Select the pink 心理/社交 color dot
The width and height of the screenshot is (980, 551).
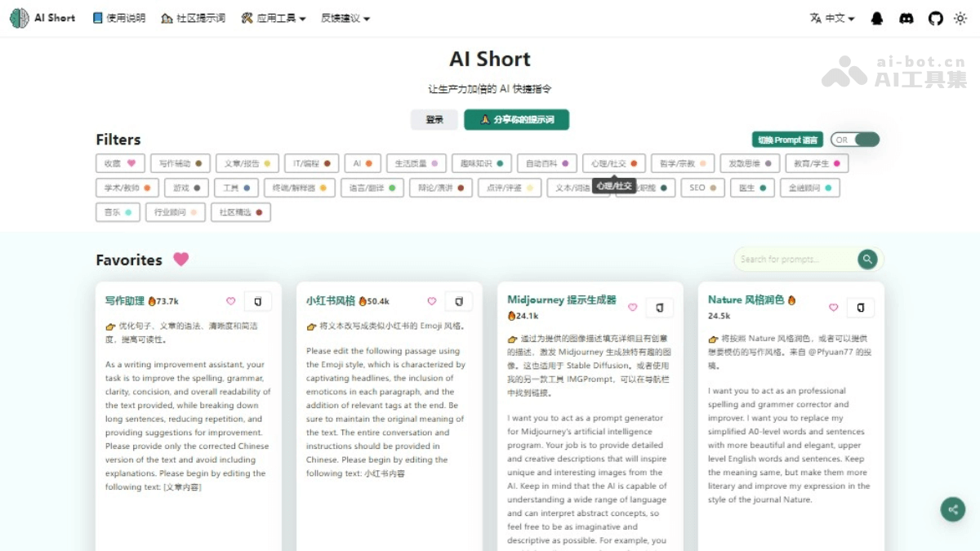pos(635,162)
